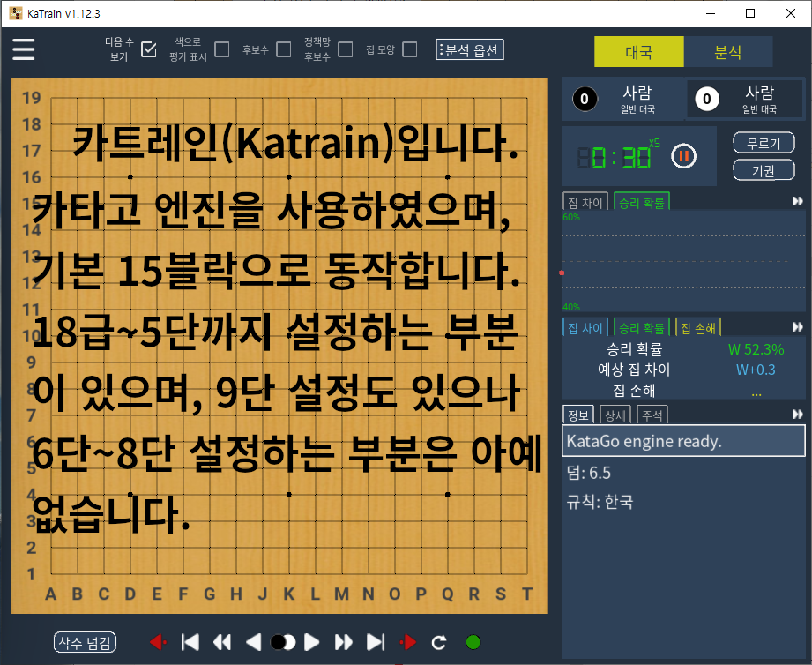Click the 기권 resign button
The height and width of the screenshot is (665, 812).
pos(764,170)
